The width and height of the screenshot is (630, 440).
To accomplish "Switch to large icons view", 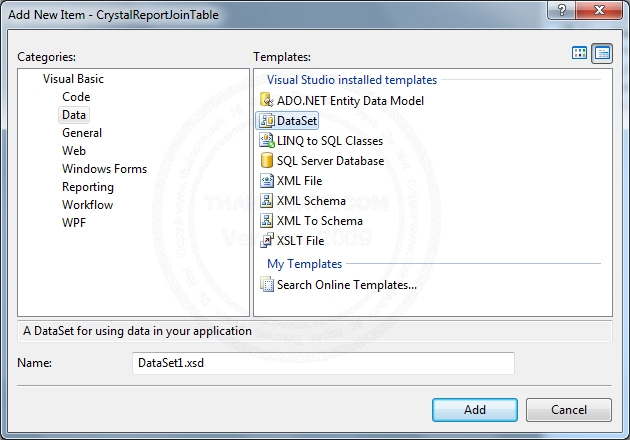I will point(580,53).
